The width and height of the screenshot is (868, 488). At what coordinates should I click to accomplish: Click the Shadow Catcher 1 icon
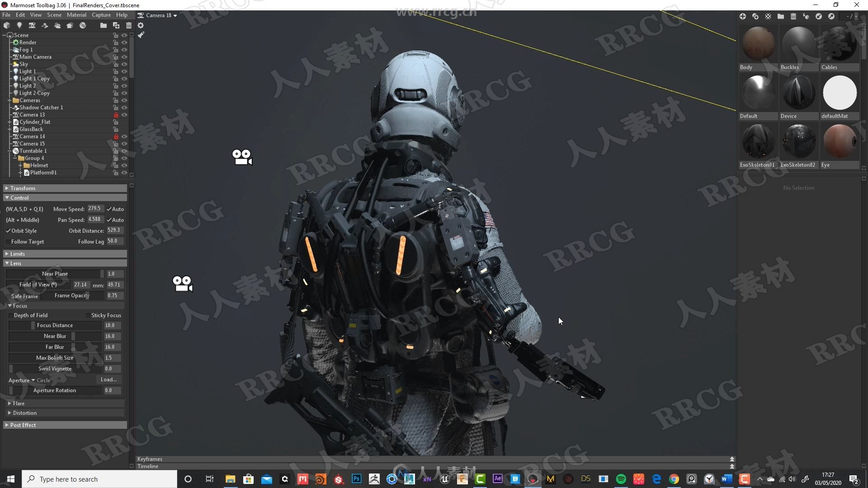coord(16,107)
